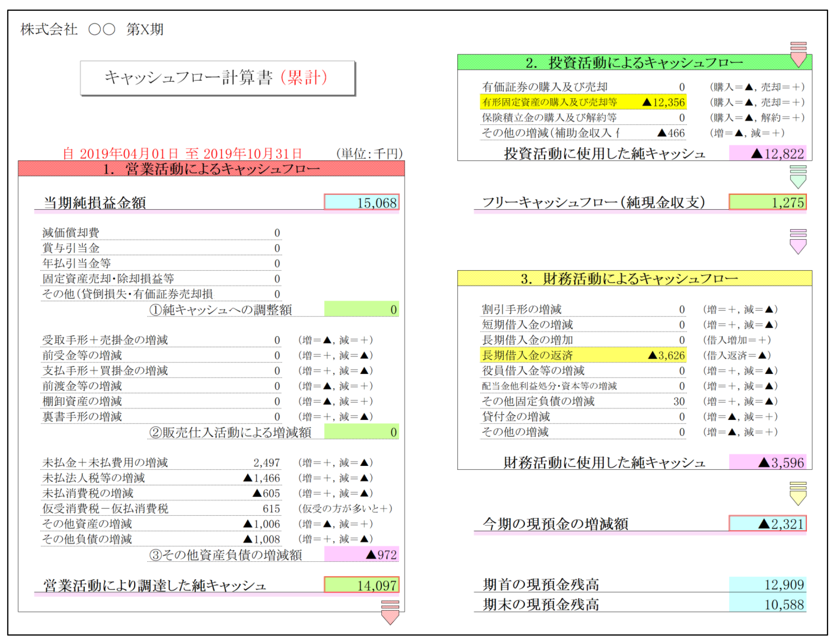Click the 長期借入金の増加 row label

coord(527,340)
